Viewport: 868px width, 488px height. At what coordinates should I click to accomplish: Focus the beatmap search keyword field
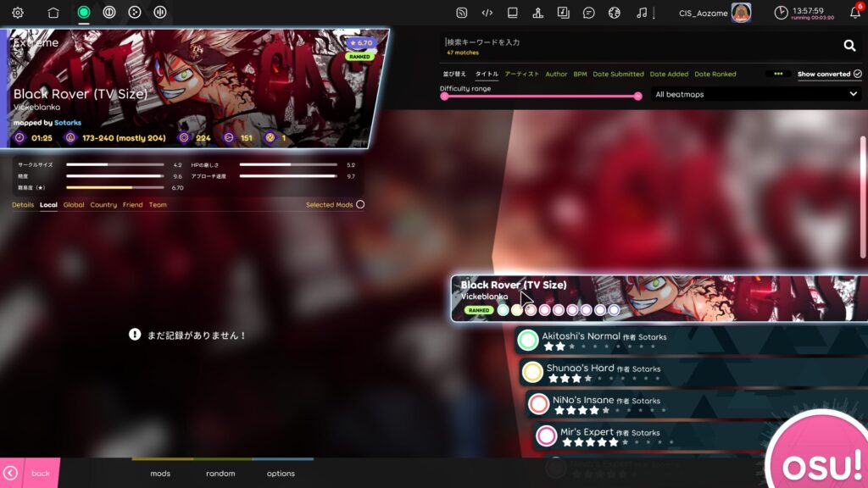[x=639, y=42]
